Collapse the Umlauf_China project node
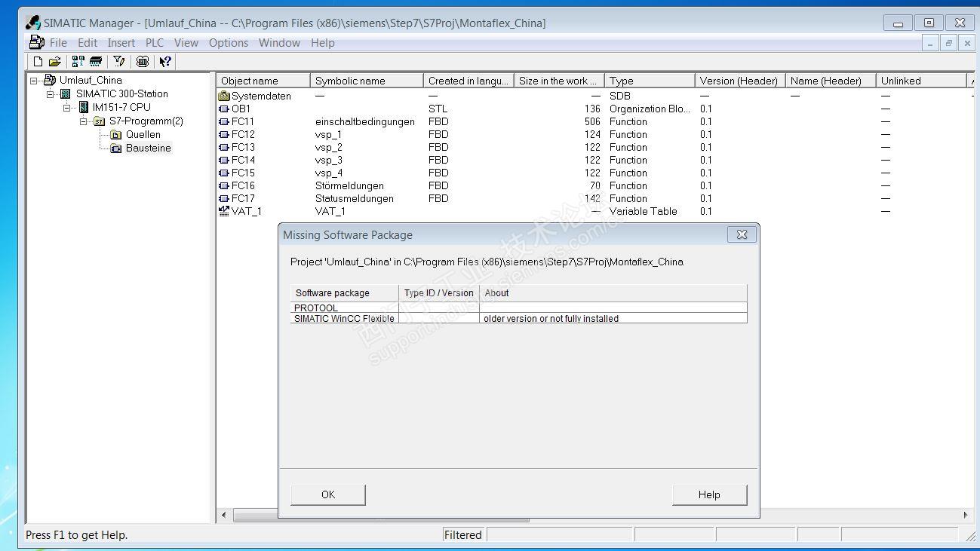Screen dimensions: 980x551 tap(34, 80)
